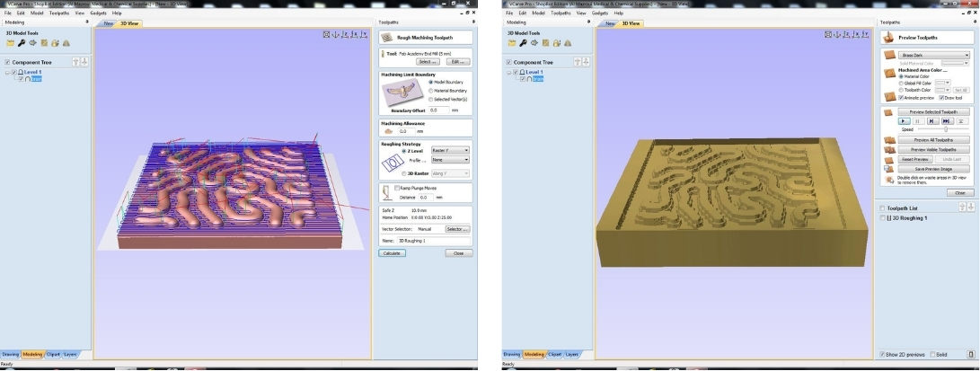Image resolution: width=980 pixels, height=371 pixels.
Task: Click the open-file folder icon in left window's 3D Model Tools
Action: click(10, 42)
